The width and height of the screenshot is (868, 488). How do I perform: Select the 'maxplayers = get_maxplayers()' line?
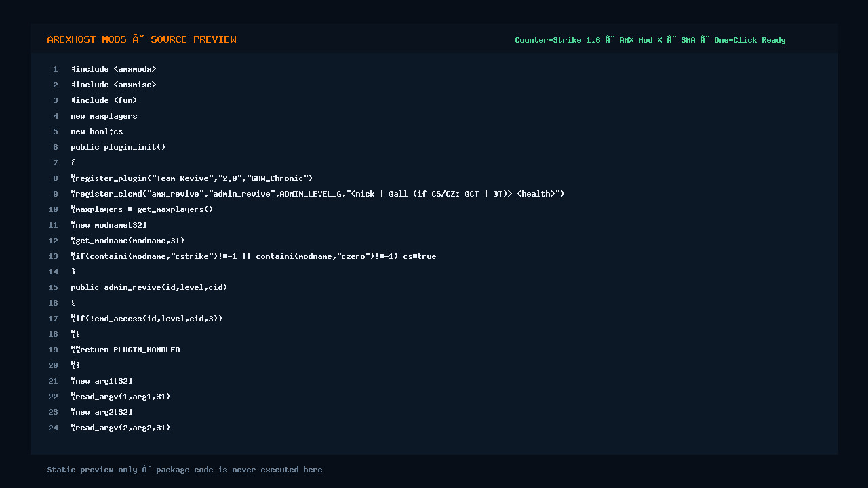tap(142, 209)
